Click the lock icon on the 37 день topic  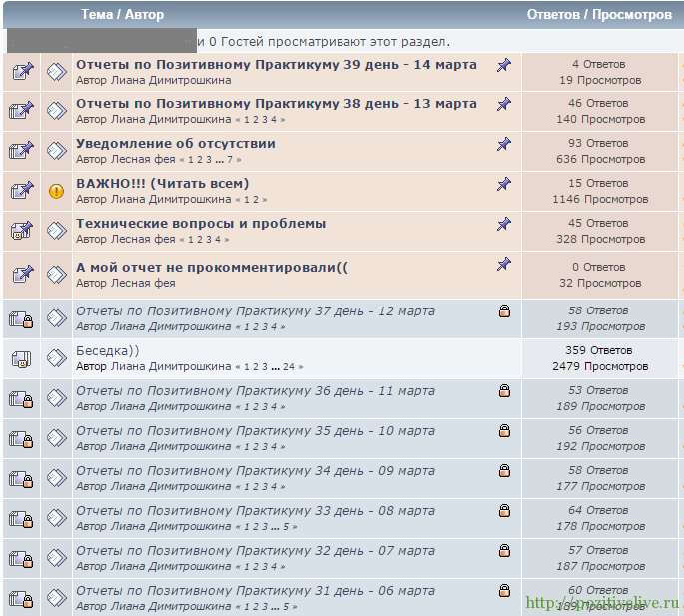pyautogui.click(x=504, y=311)
